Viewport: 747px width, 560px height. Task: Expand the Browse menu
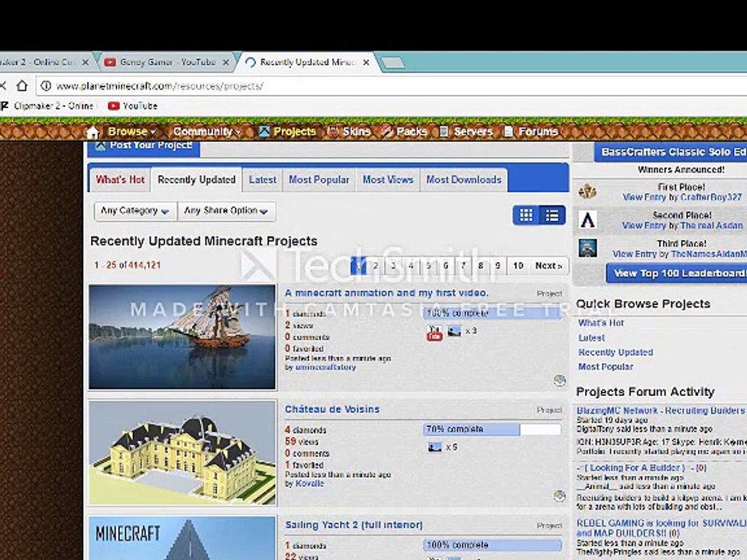(x=132, y=131)
